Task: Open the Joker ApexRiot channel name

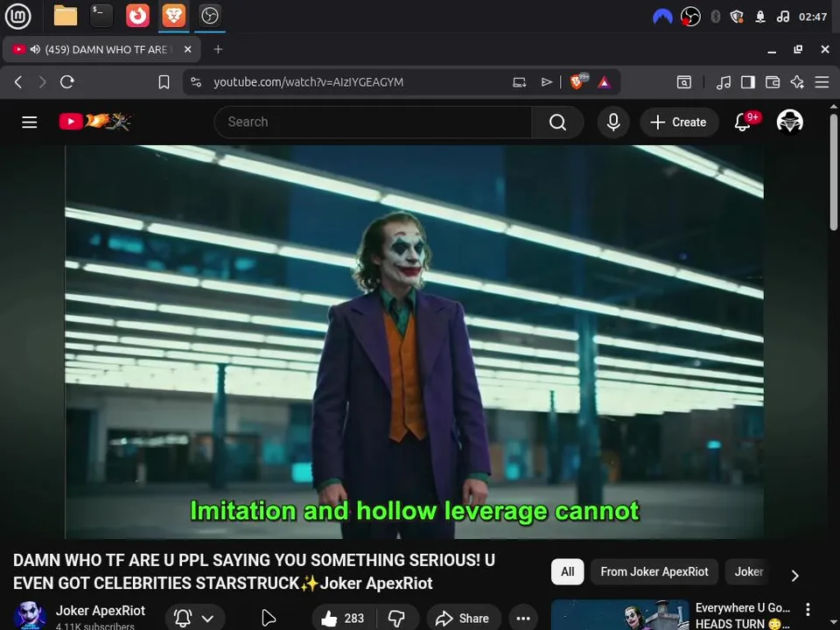Action: pyautogui.click(x=100, y=611)
